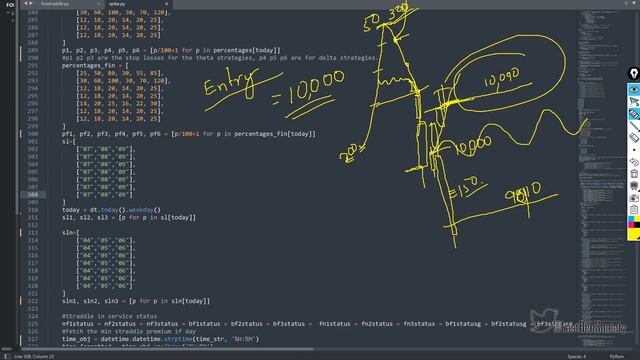Close the first file tab
The height and width of the screenshot is (360, 640).
pyautogui.click(x=98, y=4)
